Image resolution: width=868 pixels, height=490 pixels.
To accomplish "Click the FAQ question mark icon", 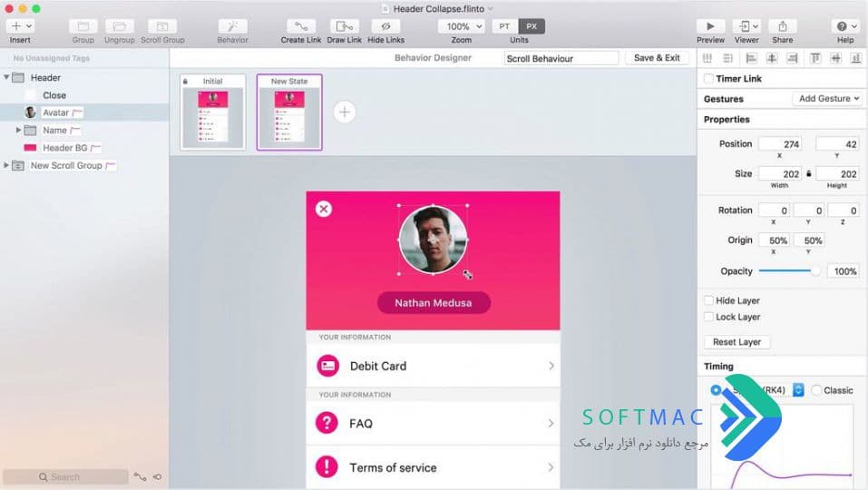I will pos(327,423).
